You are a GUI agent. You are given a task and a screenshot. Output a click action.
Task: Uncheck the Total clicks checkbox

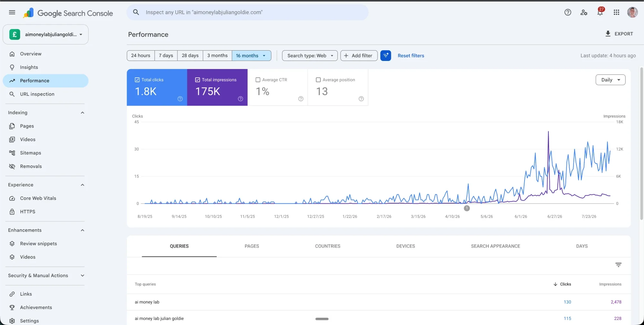click(137, 80)
